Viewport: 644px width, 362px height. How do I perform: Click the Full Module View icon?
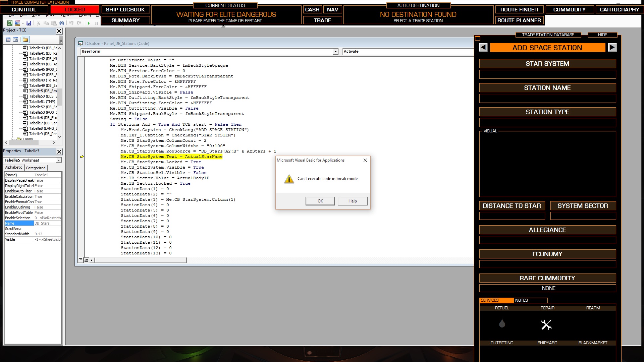pyautogui.click(x=86, y=260)
